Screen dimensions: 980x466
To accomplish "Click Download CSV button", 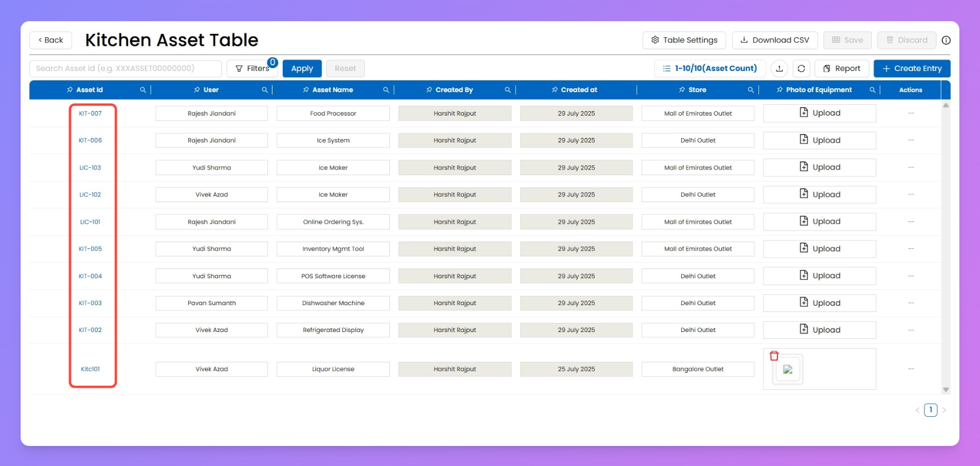I will click(774, 40).
